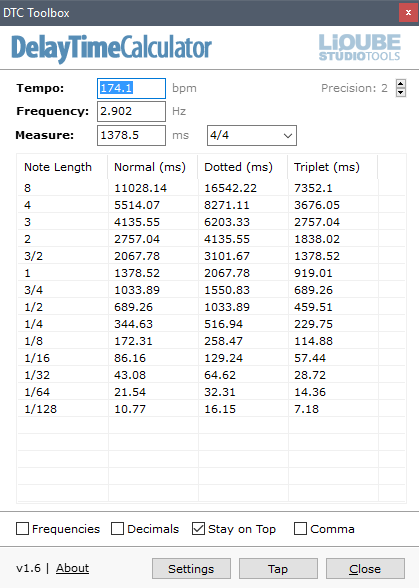The image size is (419, 588).
Task: Open the About link
Action: click(x=72, y=568)
